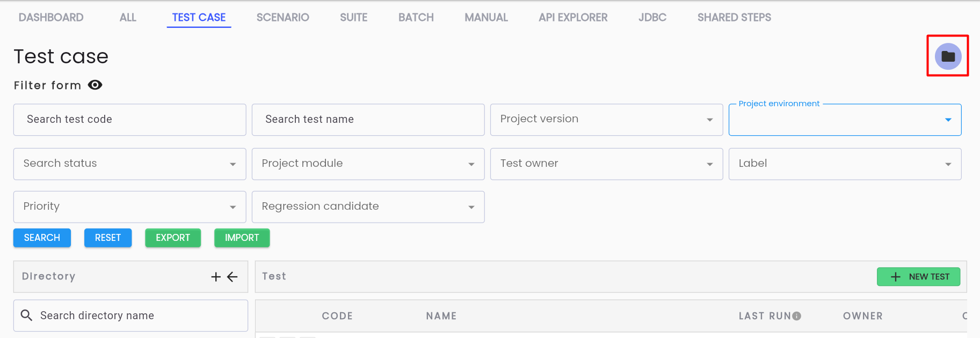Switch to the Scenario tab
The height and width of the screenshot is (338, 980).
point(282,17)
